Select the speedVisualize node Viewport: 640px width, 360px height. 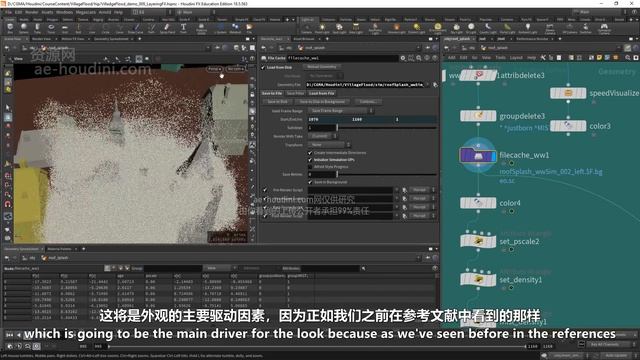pyautogui.click(x=568, y=93)
